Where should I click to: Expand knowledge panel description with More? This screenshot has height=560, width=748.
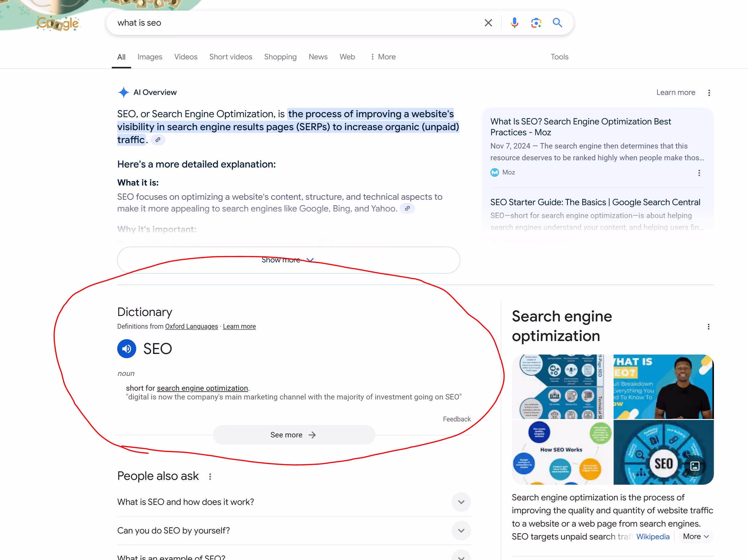(x=696, y=537)
